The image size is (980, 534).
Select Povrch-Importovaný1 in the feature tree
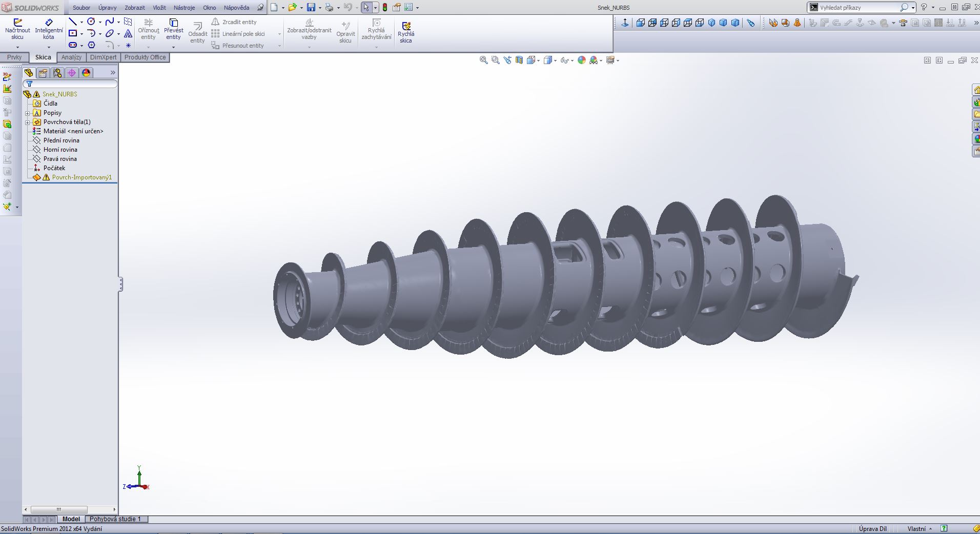(81, 177)
